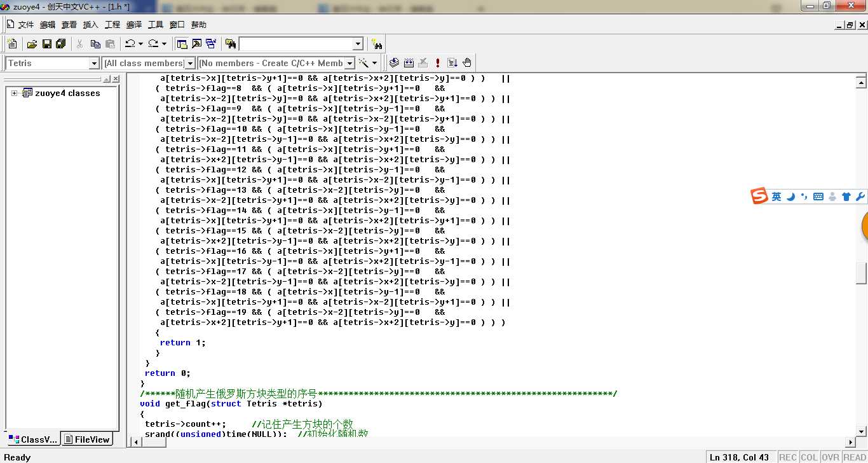Open Sogou soft keyboard icon
The width and height of the screenshot is (868, 463).
[818, 197]
